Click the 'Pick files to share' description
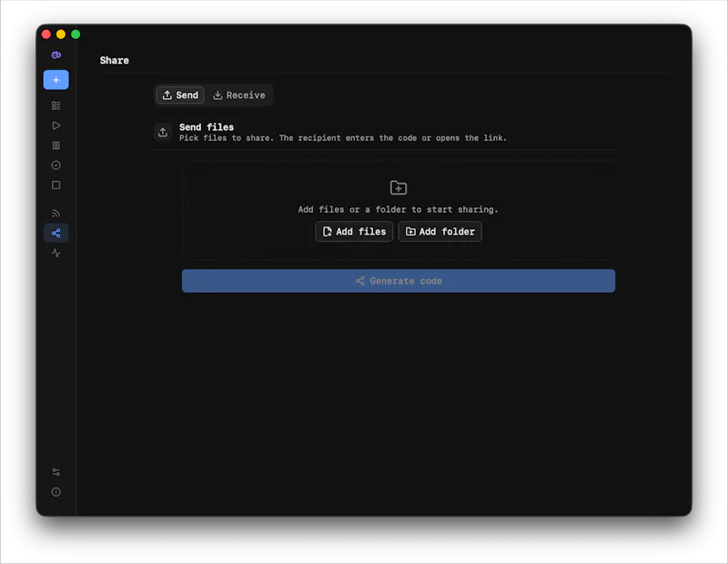 (x=343, y=138)
